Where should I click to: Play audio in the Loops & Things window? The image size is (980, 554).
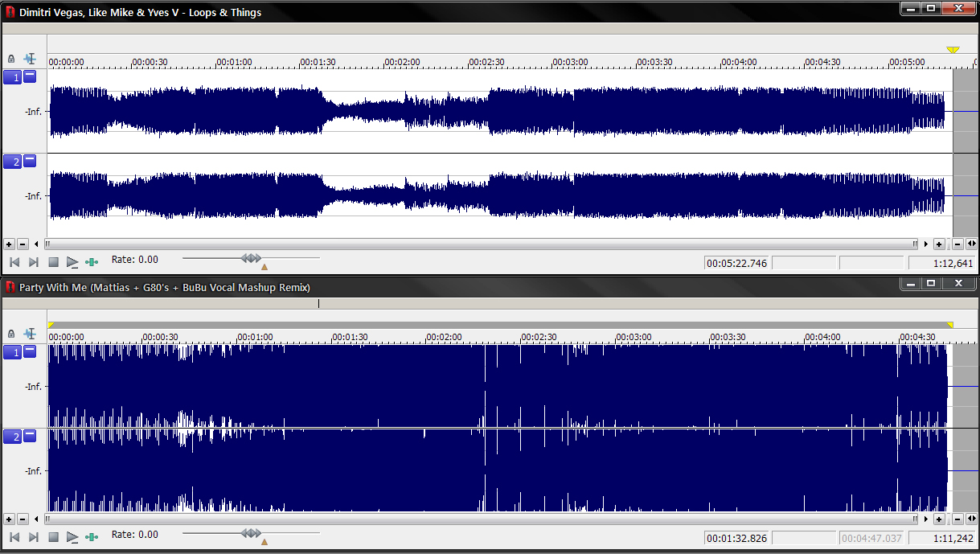72,262
